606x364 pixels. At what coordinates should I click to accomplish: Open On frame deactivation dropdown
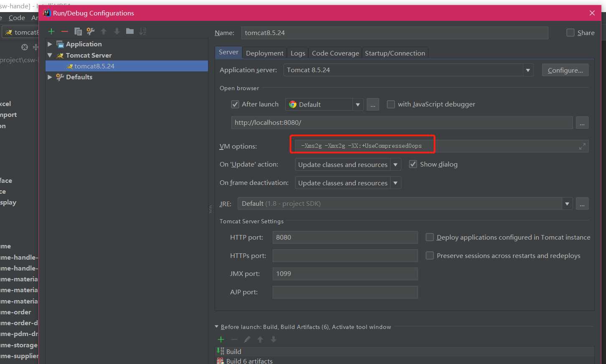coord(396,183)
